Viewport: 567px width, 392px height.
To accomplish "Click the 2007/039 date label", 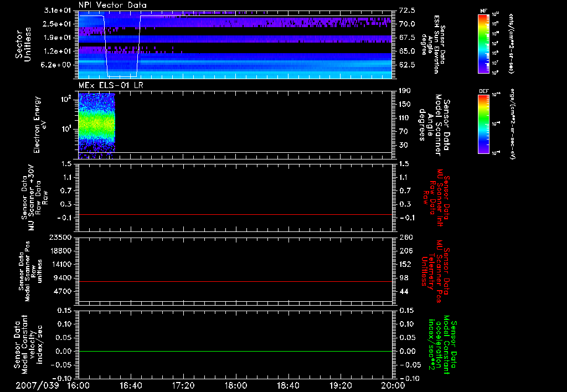I will [x=37, y=385].
